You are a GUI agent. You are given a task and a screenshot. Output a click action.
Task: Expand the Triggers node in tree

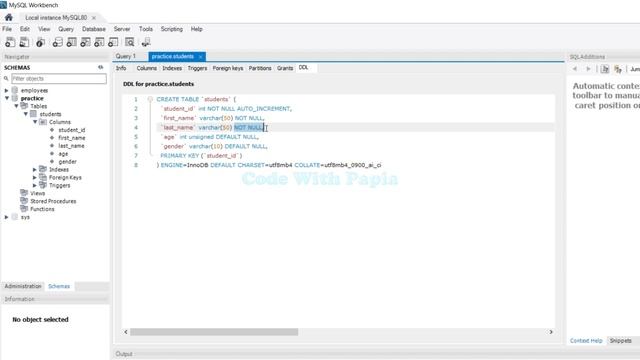click(x=35, y=185)
